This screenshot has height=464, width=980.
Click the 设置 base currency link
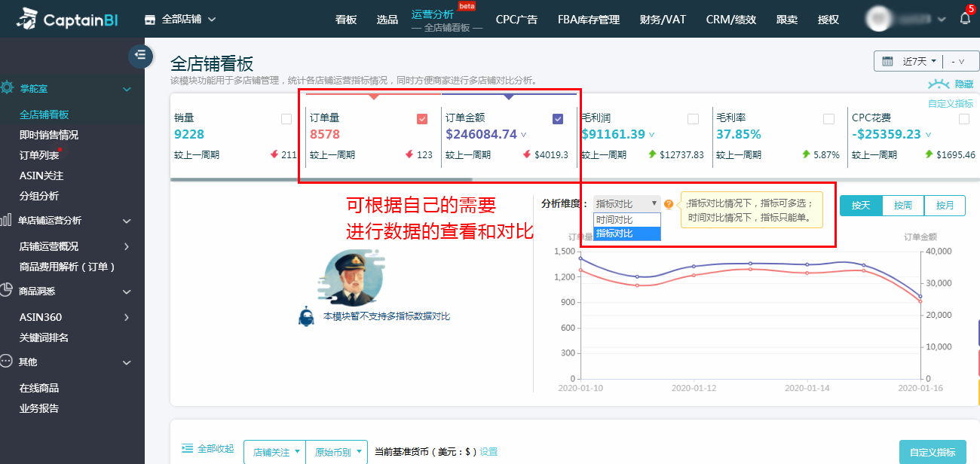point(488,452)
